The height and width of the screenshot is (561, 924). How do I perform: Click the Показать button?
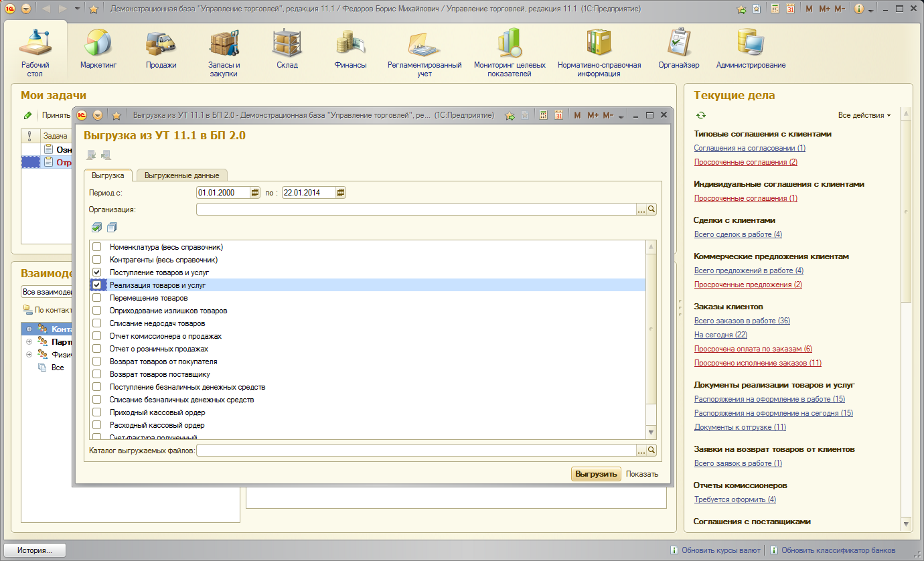point(642,474)
